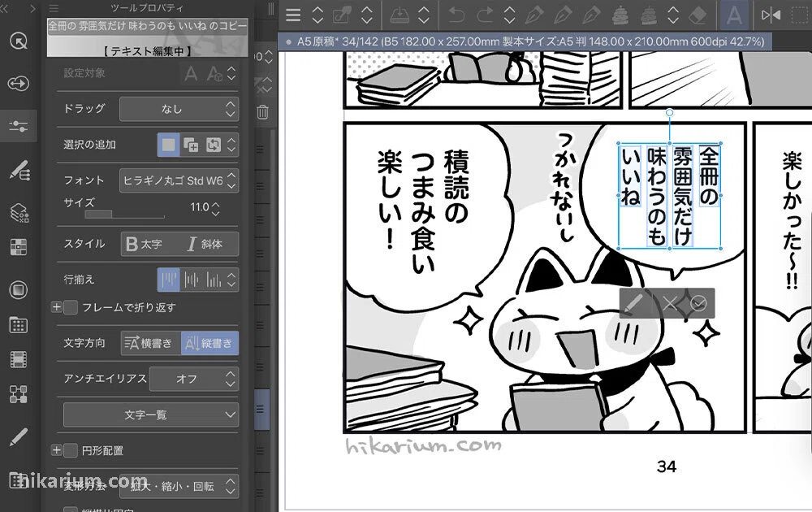812x512 pixels.
Task: Open the color set grid icon in sidebar
Action: [19, 247]
